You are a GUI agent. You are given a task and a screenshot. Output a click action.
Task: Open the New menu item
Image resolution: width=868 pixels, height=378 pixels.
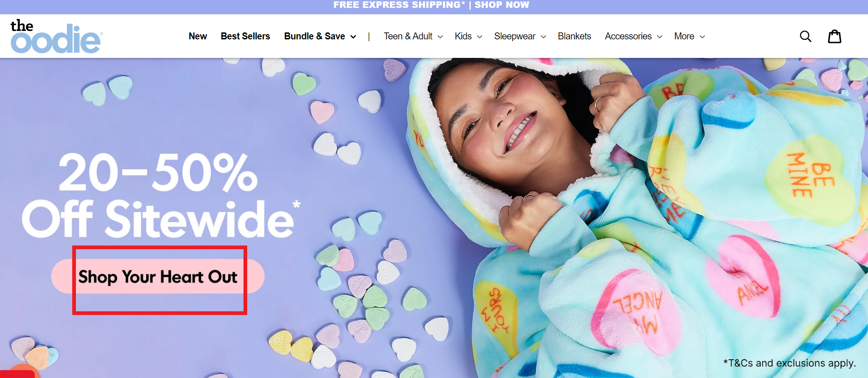198,36
